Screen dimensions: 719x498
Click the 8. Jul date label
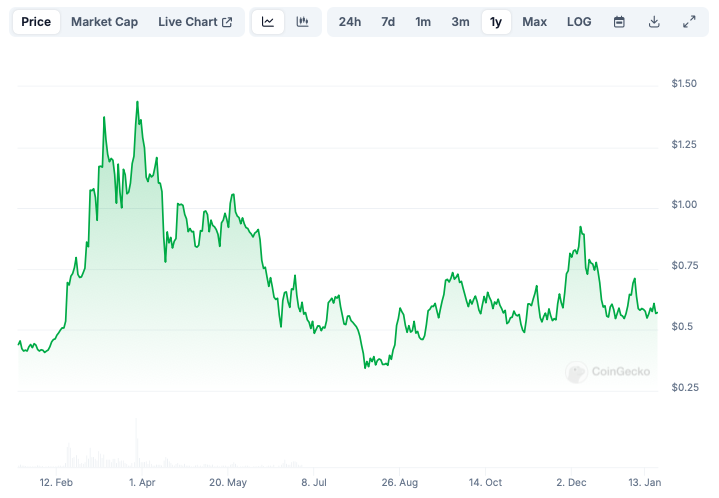coord(314,482)
